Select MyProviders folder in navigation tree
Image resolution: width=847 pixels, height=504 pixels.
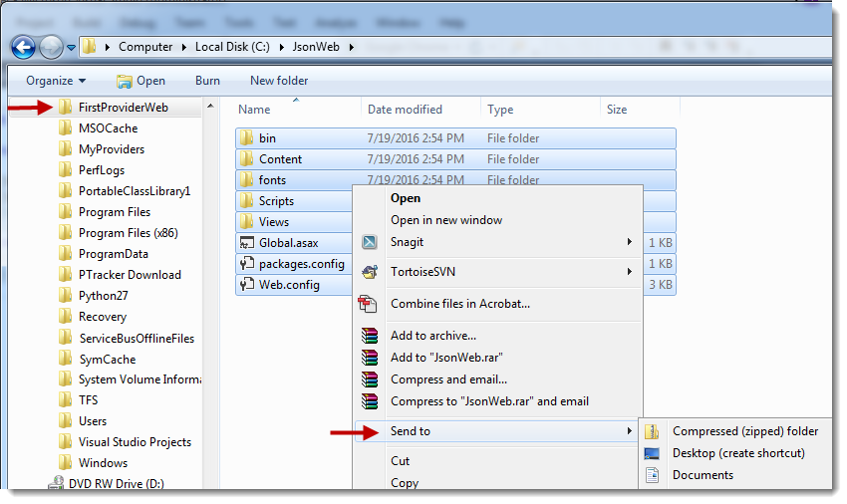[112, 149]
